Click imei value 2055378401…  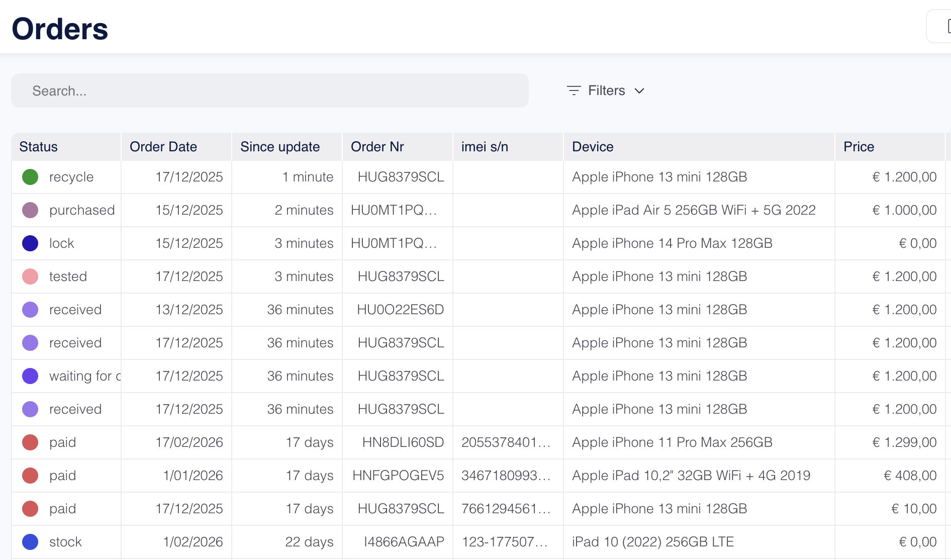(506, 442)
